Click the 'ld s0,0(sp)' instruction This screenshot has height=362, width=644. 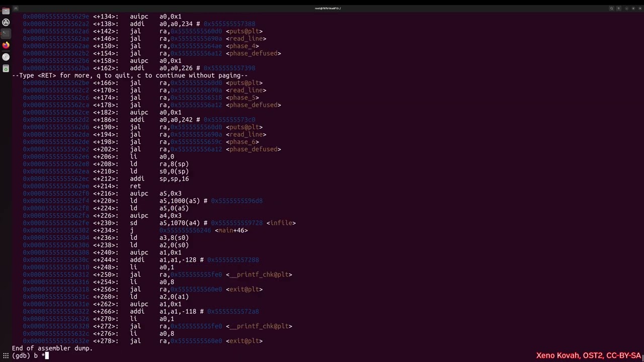(159, 171)
